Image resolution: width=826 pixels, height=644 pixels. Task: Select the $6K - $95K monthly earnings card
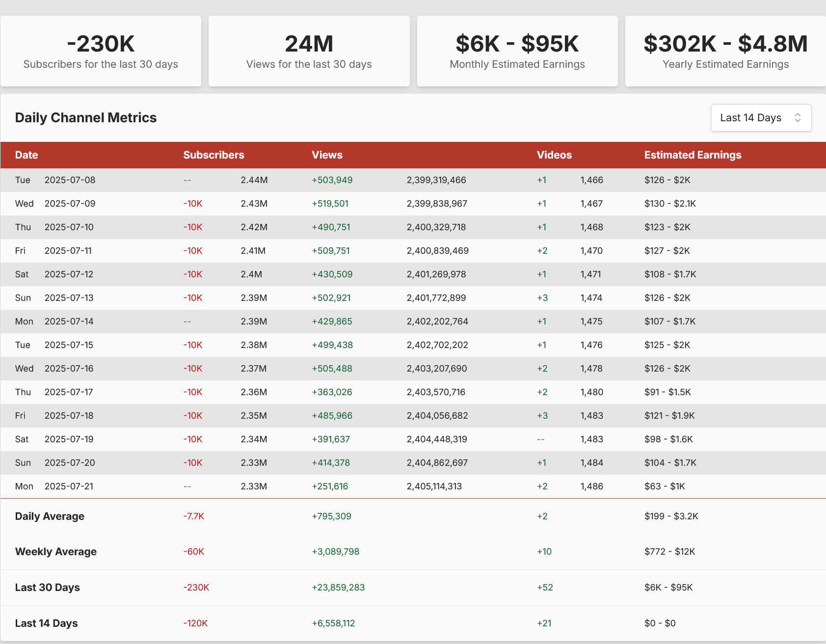point(517,51)
